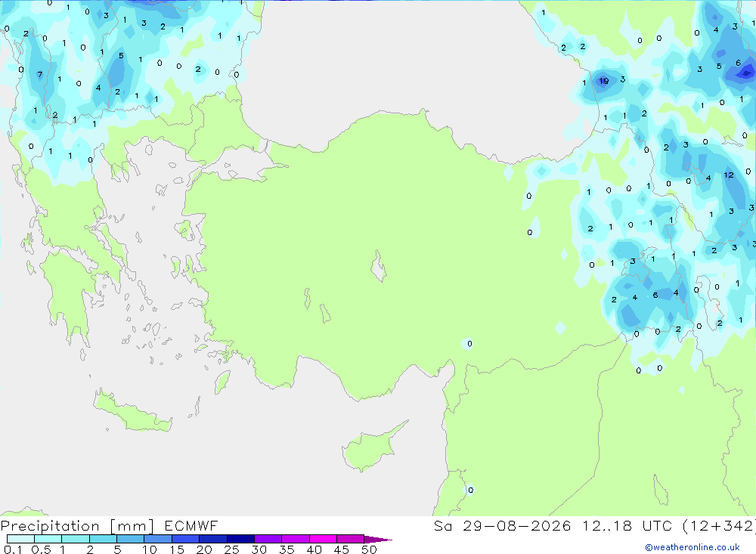This screenshot has height=554, width=756.
Task: Click the 40–45 mm magenta legend swatch
Action: tap(323, 539)
